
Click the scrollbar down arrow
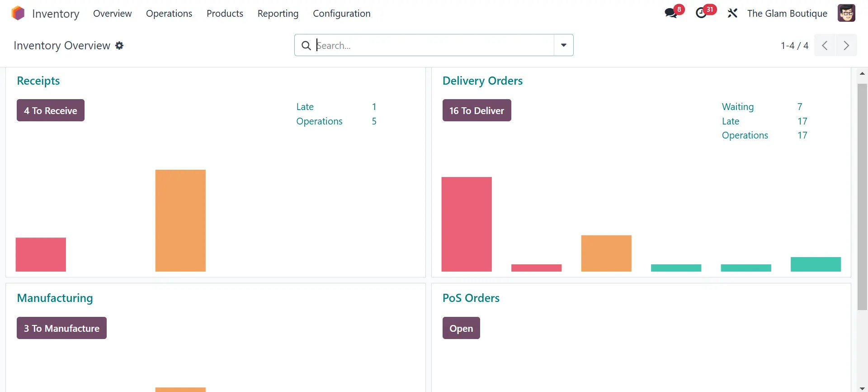tap(862, 388)
